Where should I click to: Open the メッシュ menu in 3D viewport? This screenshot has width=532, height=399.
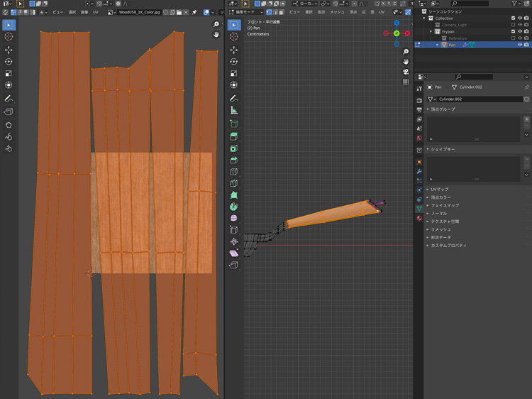point(337,12)
